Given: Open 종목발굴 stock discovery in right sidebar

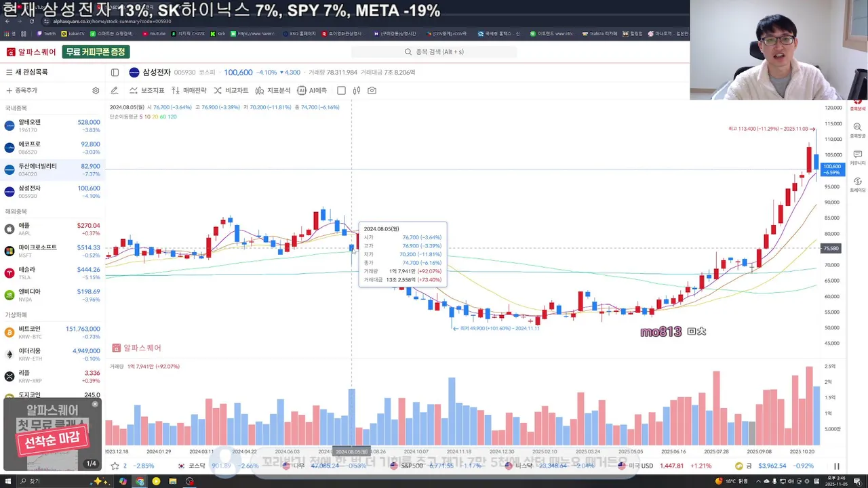Looking at the screenshot, I should tap(858, 131).
